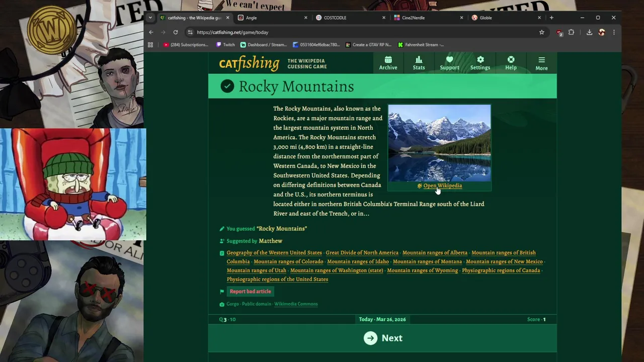Click the Open Wikipedia link
Image resolution: width=644 pixels, height=362 pixels.
(442, 186)
